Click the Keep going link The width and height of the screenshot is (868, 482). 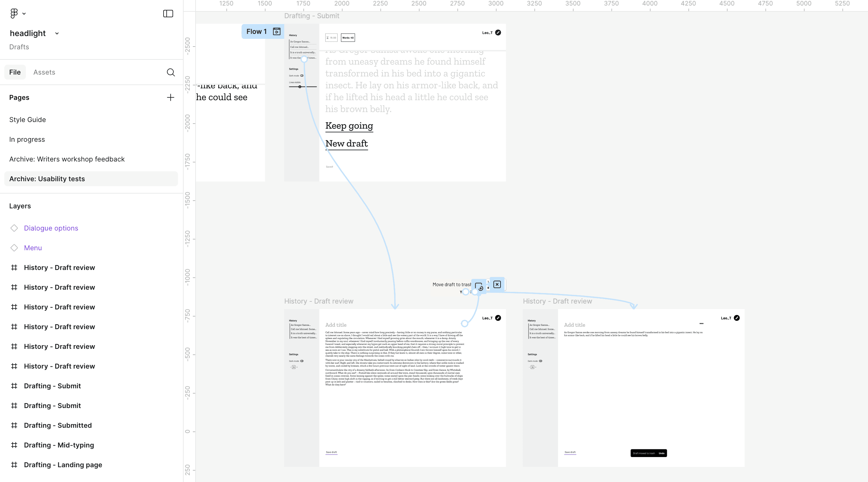click(x=349, y=126)
